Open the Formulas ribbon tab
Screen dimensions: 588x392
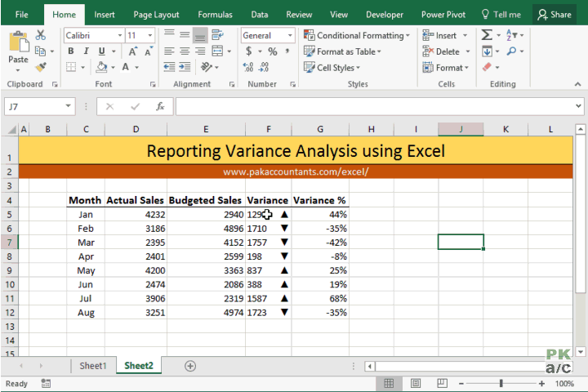(x=215, y=15)
